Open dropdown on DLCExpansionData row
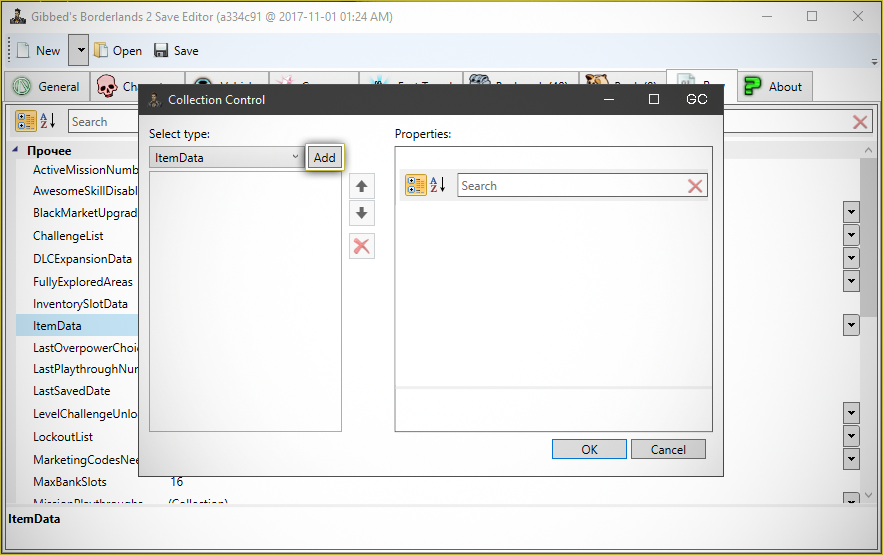Screen dimensions: 883x555 pos(851,258)
